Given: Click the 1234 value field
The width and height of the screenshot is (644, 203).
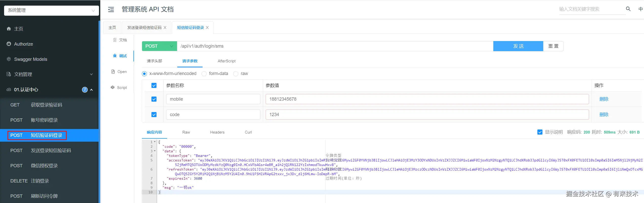Looking at the screenshot, I should coord(427,115).
